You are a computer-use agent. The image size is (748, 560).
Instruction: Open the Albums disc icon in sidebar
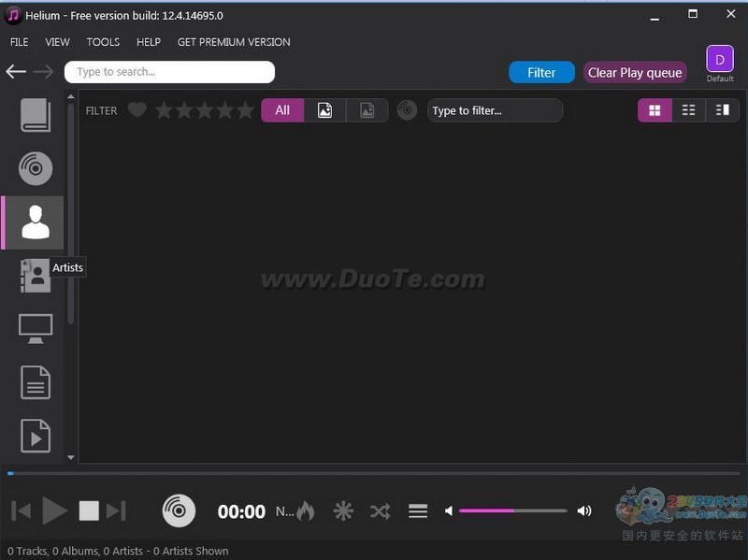(36, 169)
